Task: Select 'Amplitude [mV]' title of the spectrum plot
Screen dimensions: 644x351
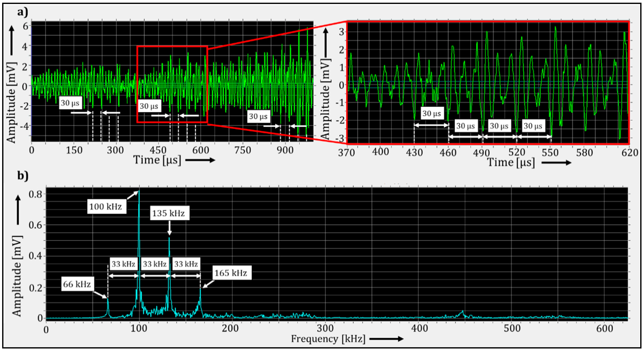Action: coord(17,276)
